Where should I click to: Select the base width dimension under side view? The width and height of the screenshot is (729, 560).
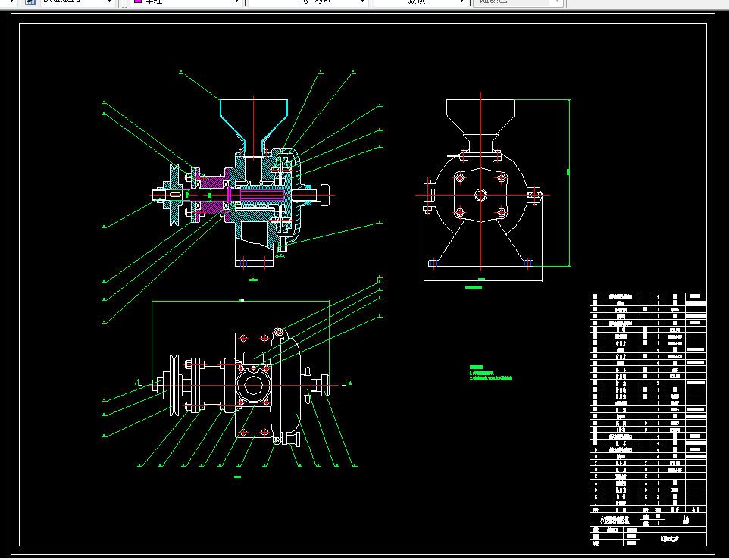click(483, 280)
